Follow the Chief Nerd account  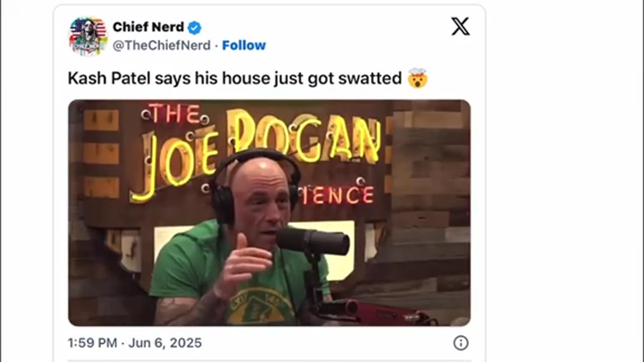(244, 45)
